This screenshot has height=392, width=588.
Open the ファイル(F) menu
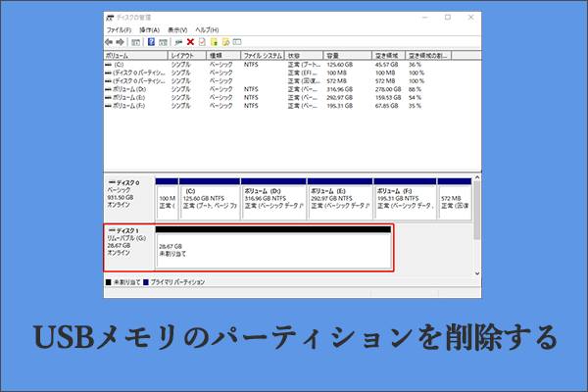coord(119,30)
